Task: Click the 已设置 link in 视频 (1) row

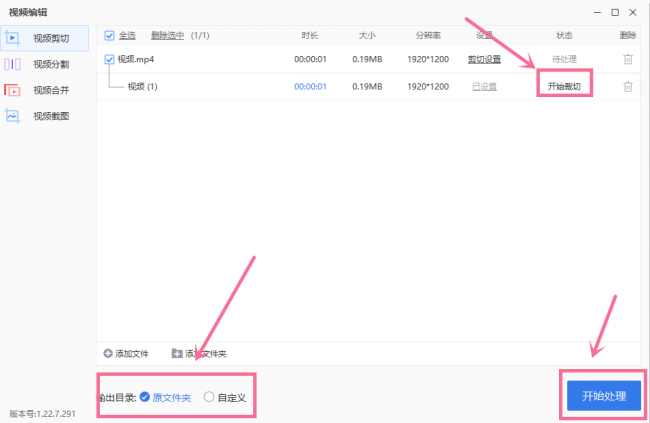Action: [x=484, y=87]
